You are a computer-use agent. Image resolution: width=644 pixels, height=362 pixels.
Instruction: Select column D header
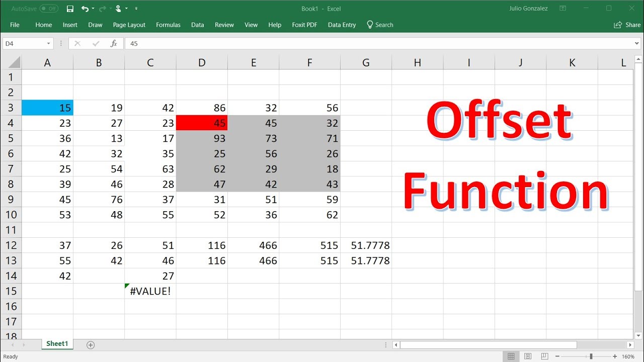point(202,62)
